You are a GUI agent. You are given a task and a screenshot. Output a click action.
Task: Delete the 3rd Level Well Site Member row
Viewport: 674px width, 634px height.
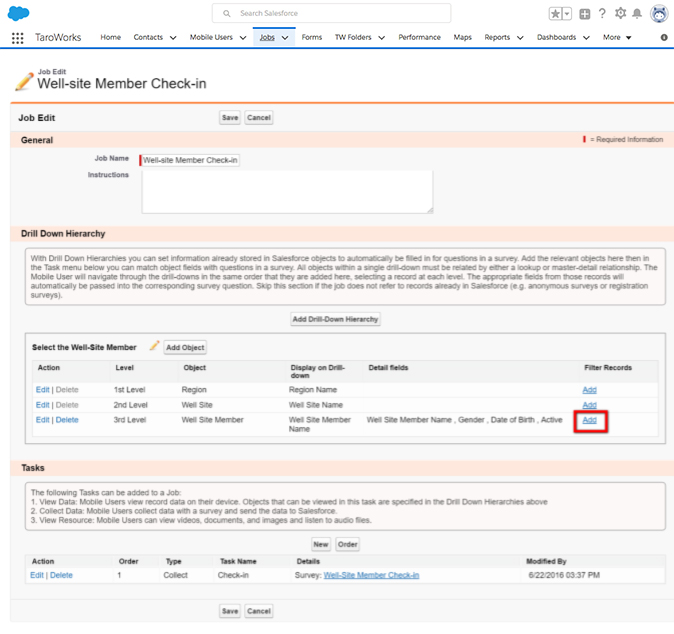click(x=67, y=420)
